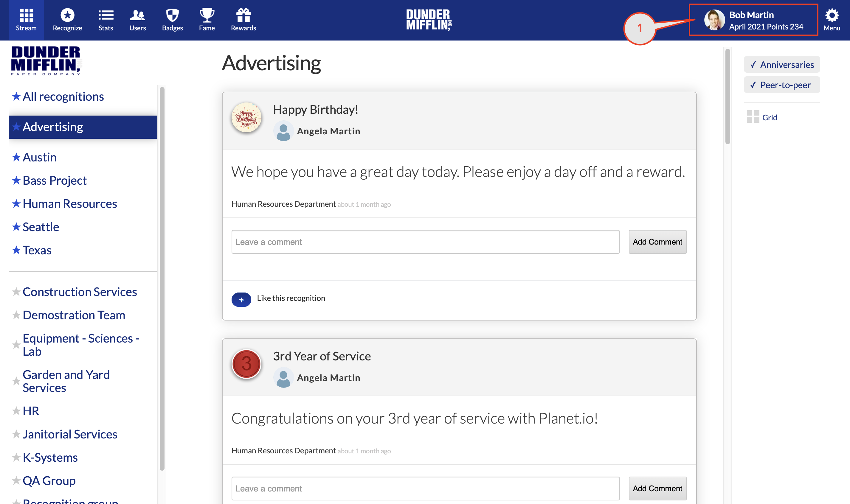Toggle the star next to K-Systems
This screenshot has height=504, width=850.
click(16, 458)
